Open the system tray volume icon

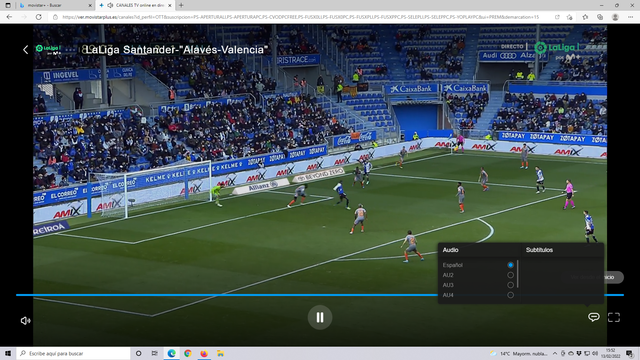point(595,353)
